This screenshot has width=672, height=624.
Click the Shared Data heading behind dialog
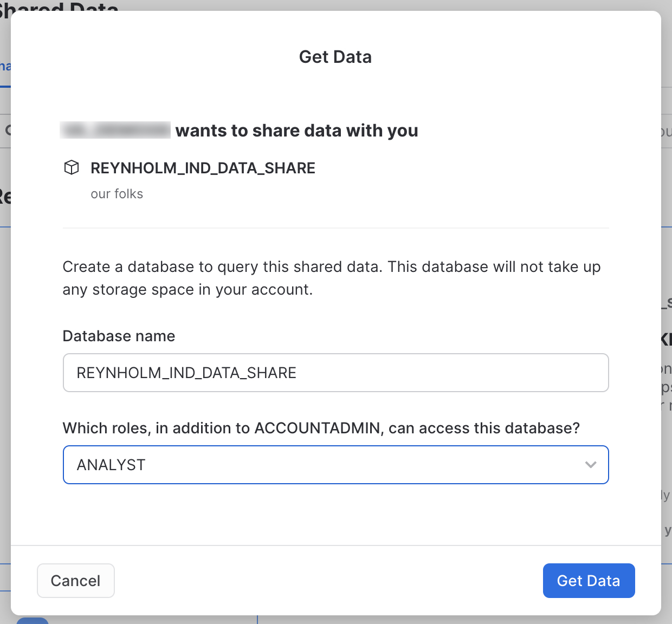click(x=60, y=6)
